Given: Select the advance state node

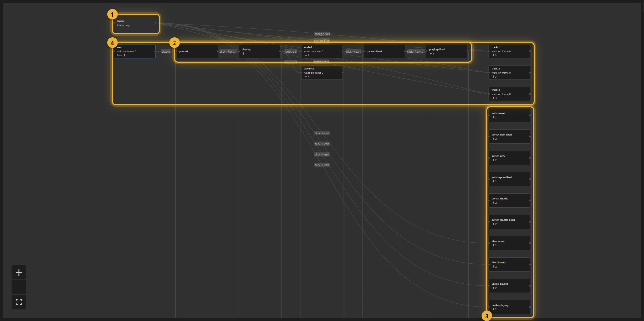Looking at the screenshot, I should click(322, 73).
